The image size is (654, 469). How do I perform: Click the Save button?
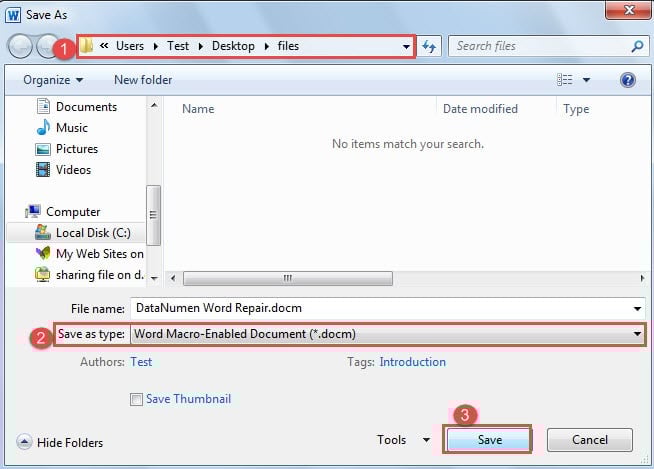click(x=489, y=440)
